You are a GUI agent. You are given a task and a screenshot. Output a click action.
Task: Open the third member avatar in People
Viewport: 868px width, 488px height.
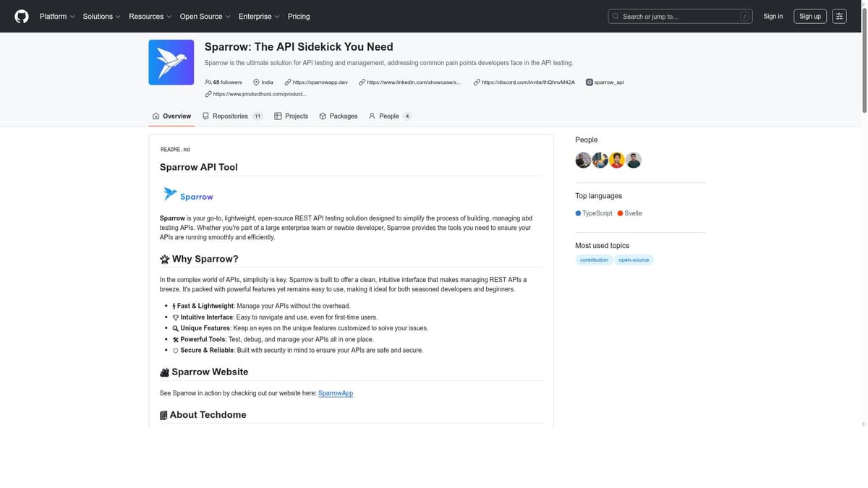(x=617, y=160)
